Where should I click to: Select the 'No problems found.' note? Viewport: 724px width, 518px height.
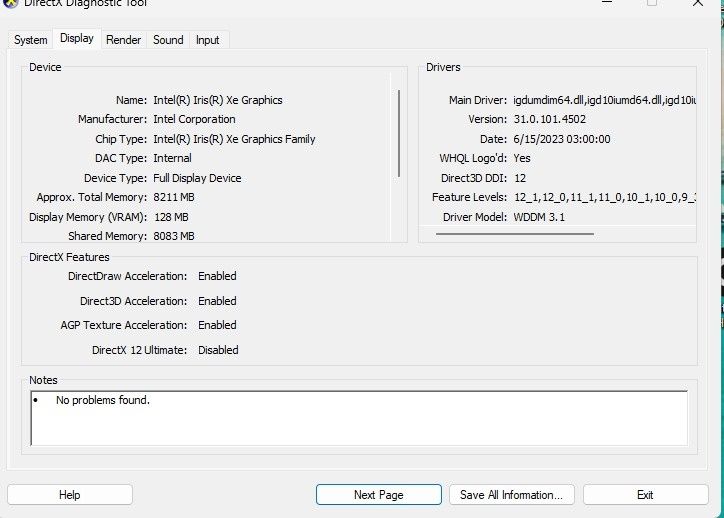coord(103,400)
